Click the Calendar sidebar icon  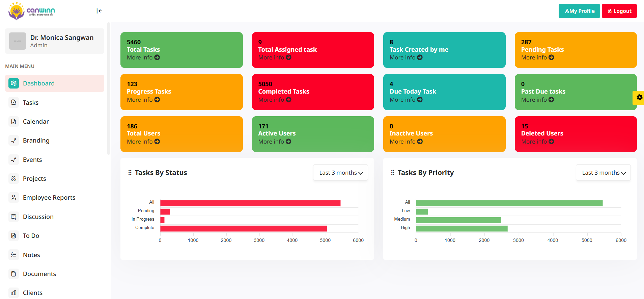tap(13, 121)
